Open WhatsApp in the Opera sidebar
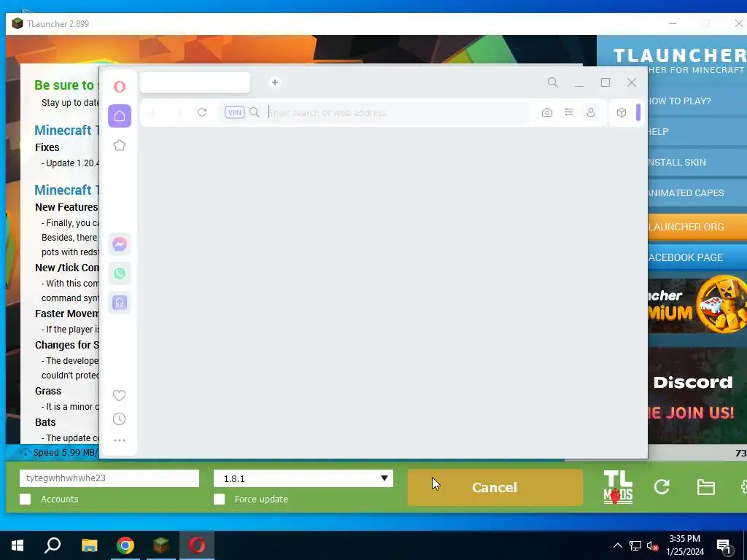This screenshot has height=560, width=747. tap(120, 273)
